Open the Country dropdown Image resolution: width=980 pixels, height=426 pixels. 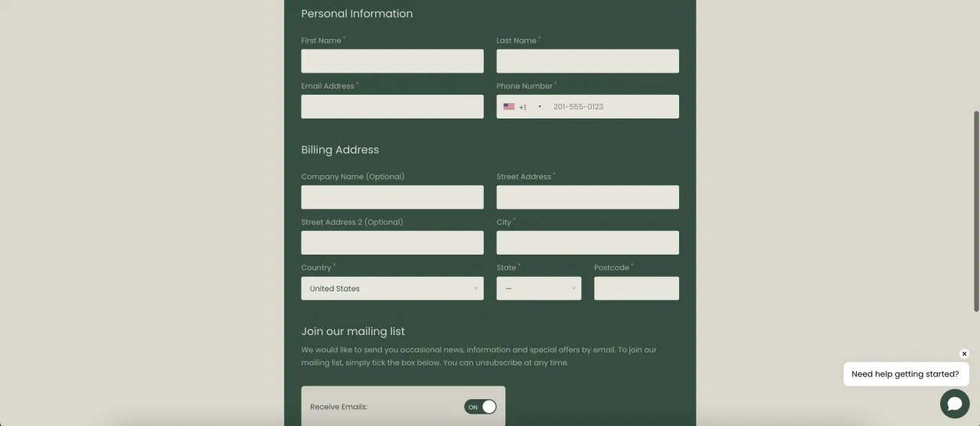392,288
